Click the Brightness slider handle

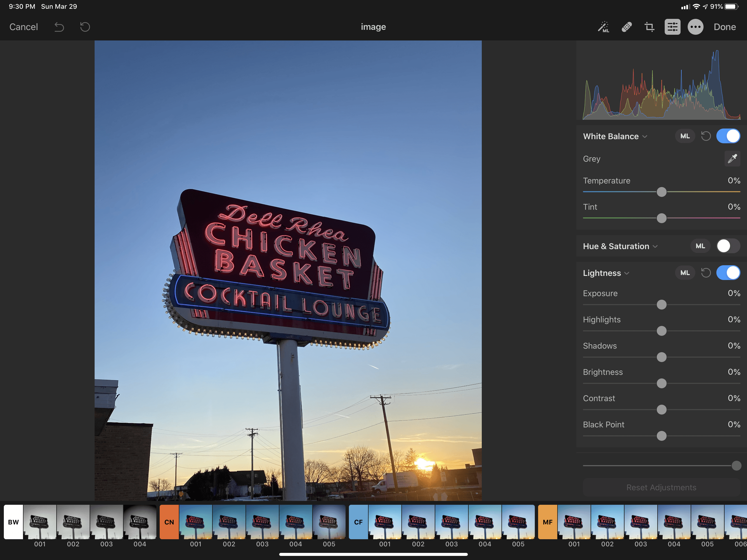tap(662, 383)
